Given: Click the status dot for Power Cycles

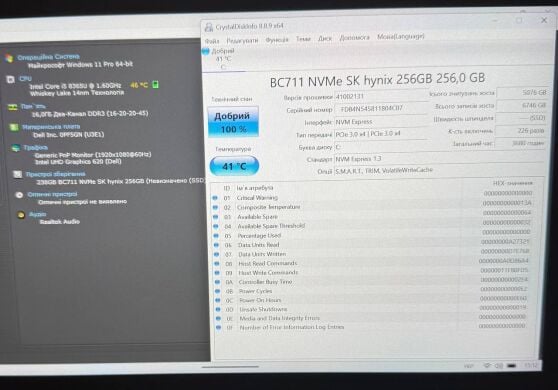Looking at the screenshot, I should click(x=218, y=291).
